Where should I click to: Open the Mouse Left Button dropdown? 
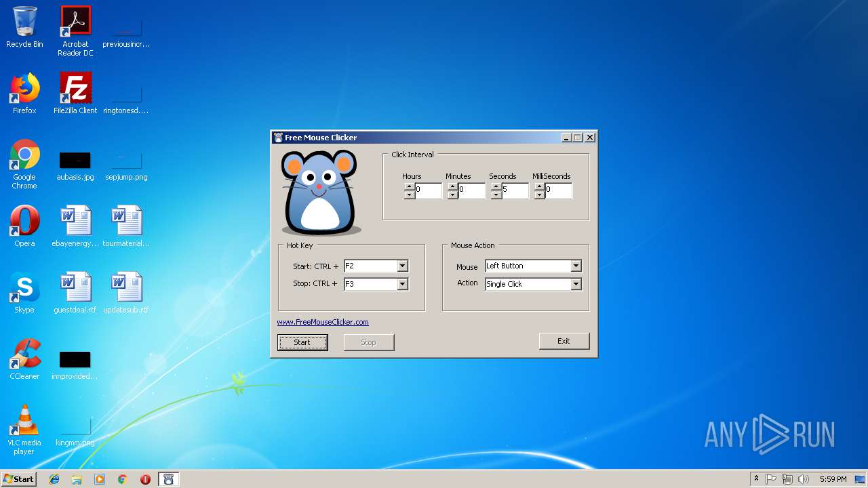click(576, 266)
